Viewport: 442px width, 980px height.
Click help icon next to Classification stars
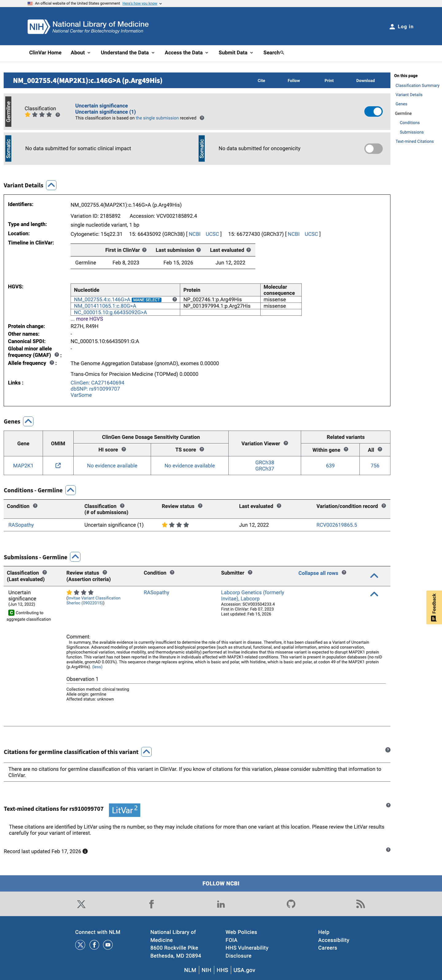[x=58, y=115]
